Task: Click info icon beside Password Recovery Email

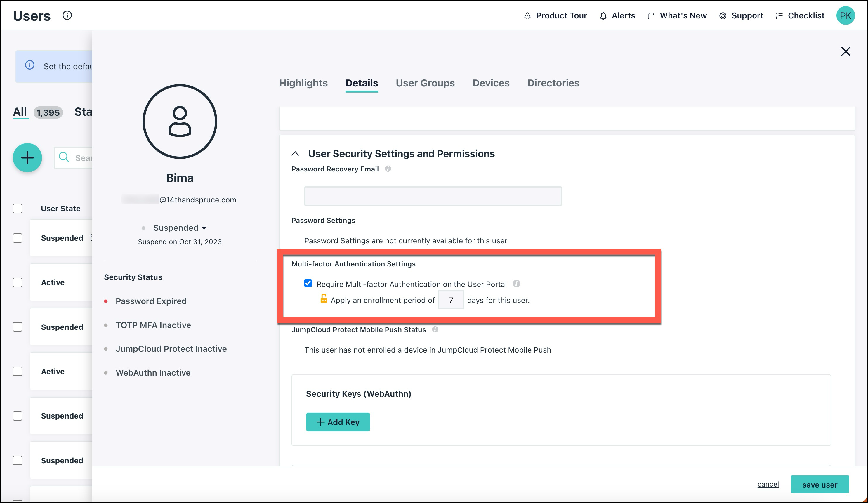Action: [x=388, y=169]
